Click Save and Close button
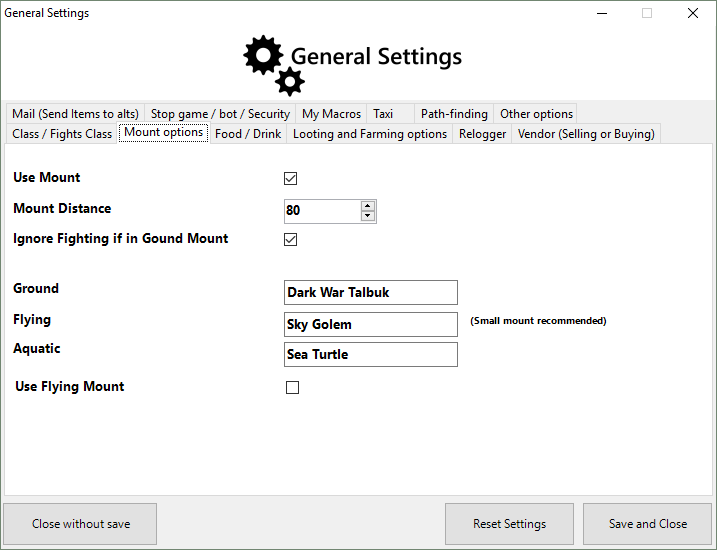This screenshot has height=550, width=717. [647, 524]
